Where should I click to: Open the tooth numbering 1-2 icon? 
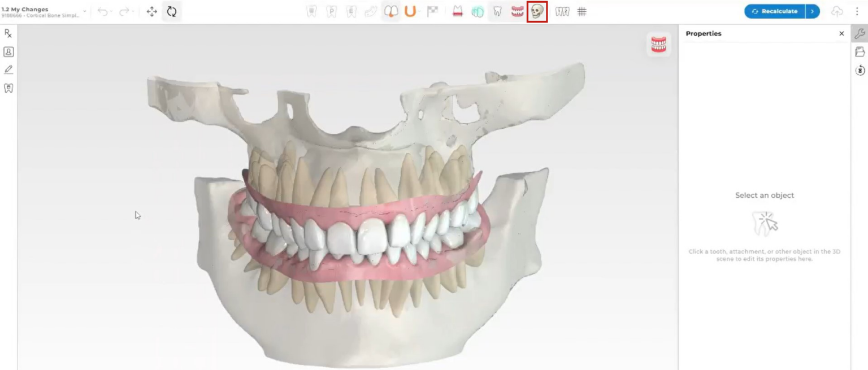[x=563, y=11]
